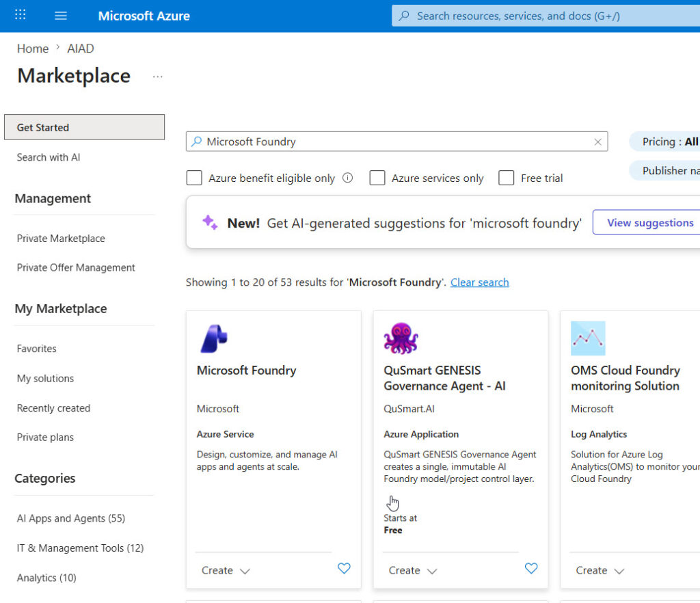Viewport: 700px width, 603px height.
Task: Open Search with AI
Action: (x=49, y=157)
